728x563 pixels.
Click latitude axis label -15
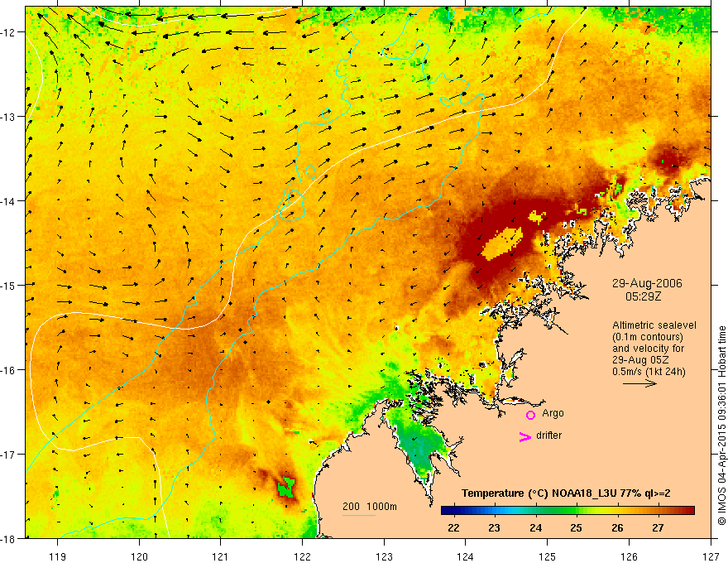coord(8,285)
